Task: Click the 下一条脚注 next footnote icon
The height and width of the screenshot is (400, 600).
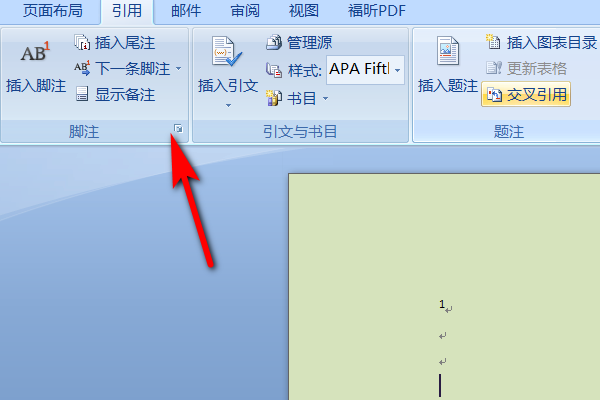Action: click(x=82, y=69)
